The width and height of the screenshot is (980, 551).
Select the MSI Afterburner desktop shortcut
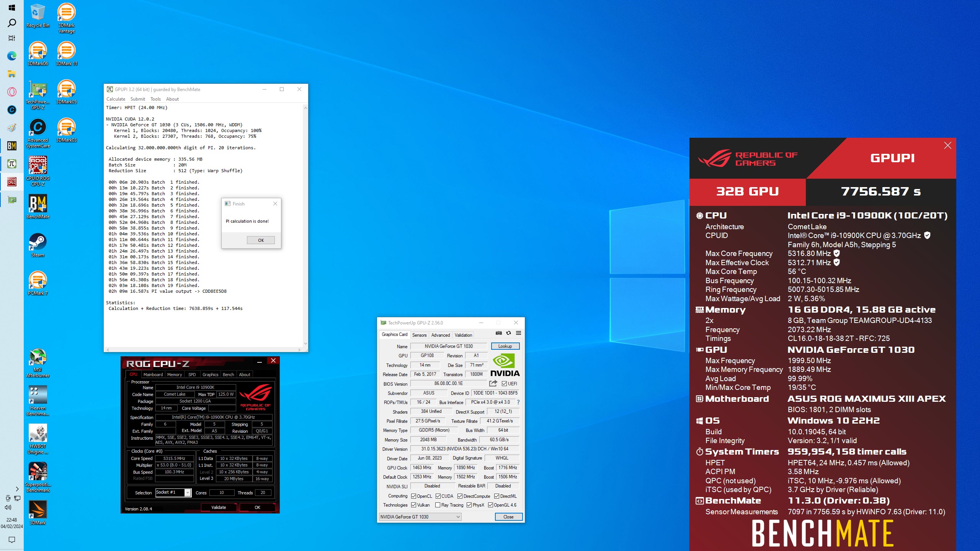38,363
